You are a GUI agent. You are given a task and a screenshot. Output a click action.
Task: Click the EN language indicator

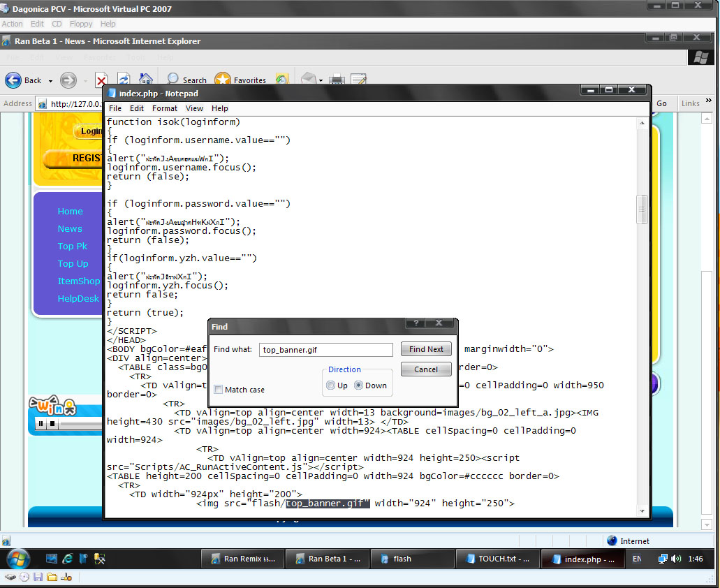coord(636,559)
